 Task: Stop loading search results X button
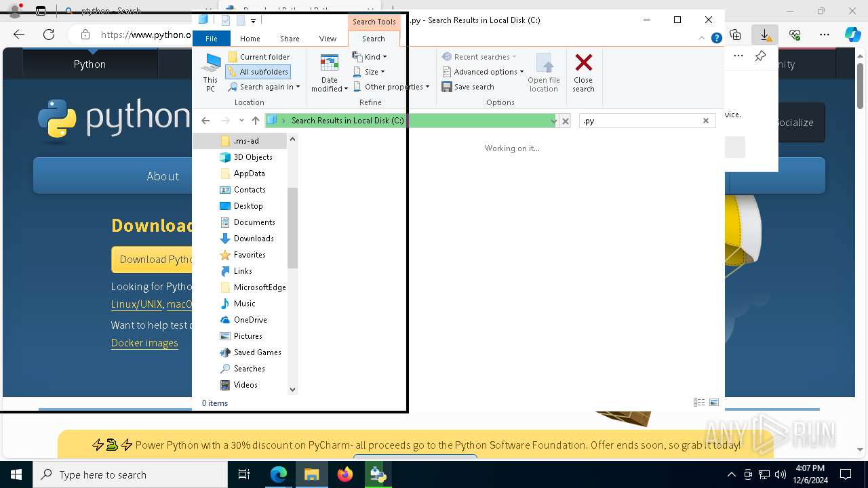[566, 121]
